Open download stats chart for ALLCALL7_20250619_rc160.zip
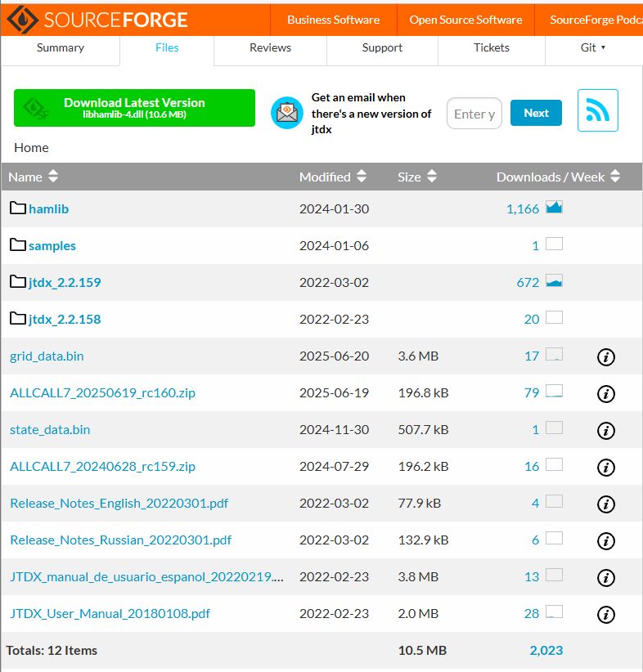The image size is (643, 672). 554,392
